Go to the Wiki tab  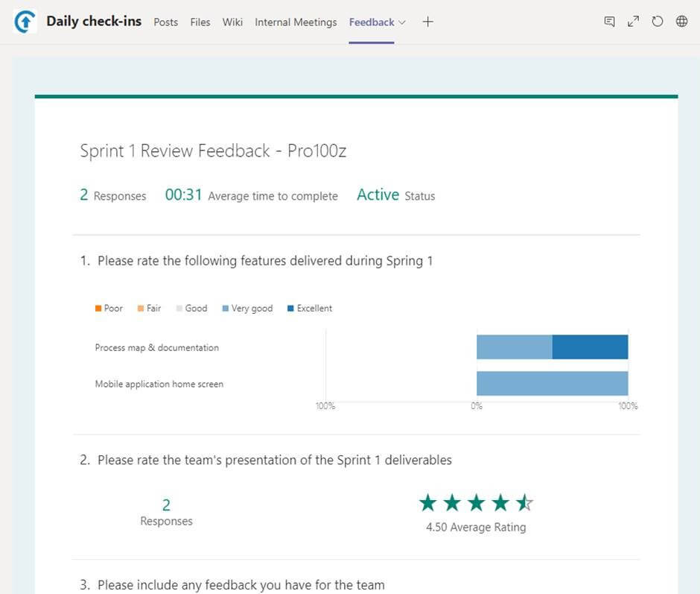232,22
